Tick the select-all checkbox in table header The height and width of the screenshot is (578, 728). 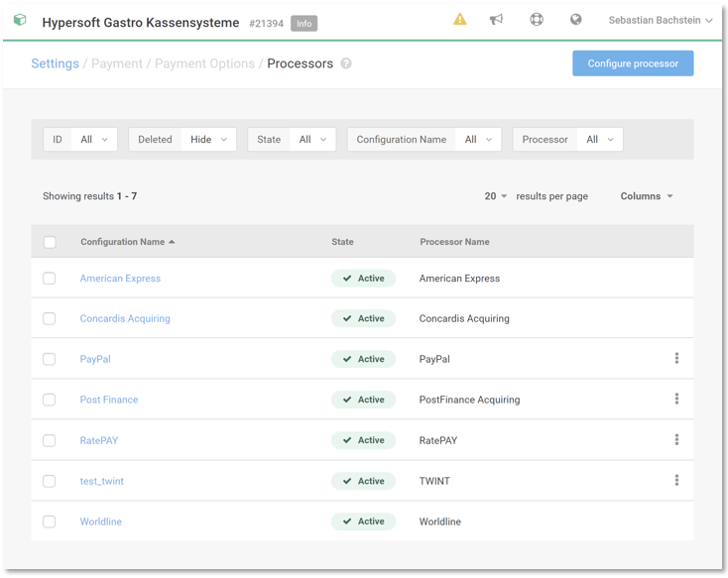point(50,242)
